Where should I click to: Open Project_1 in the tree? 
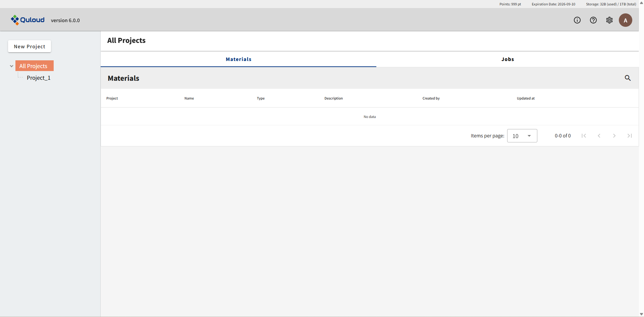[39, 78]
